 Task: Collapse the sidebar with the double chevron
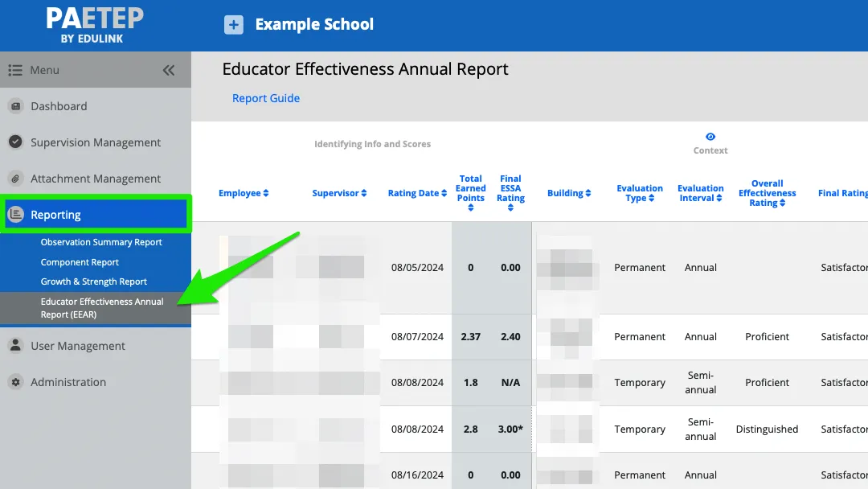tap(169, 70)
